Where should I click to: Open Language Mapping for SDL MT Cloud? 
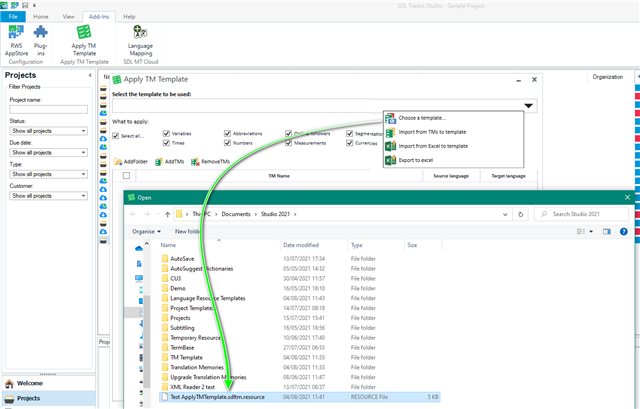click(x=140, y=40)
